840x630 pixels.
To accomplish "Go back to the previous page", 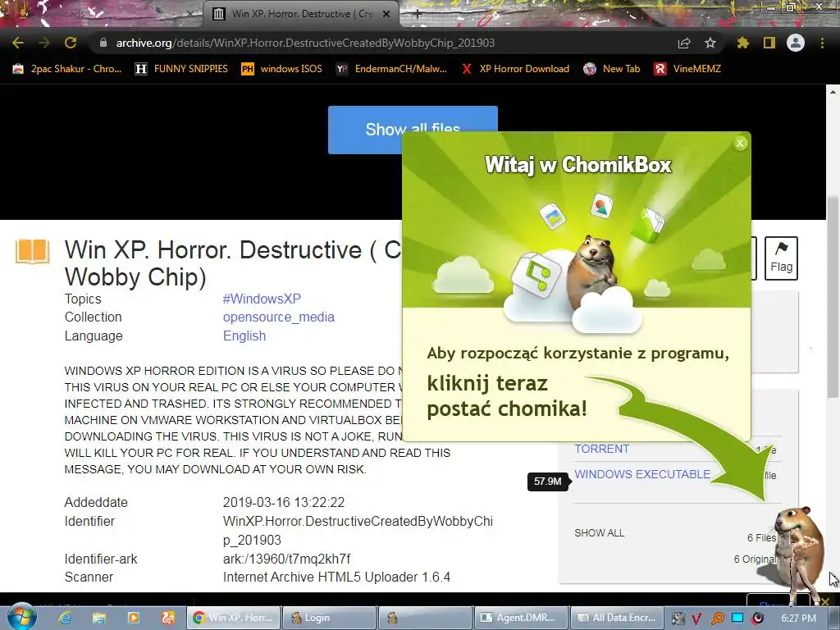I will click(x=18, y=43).
